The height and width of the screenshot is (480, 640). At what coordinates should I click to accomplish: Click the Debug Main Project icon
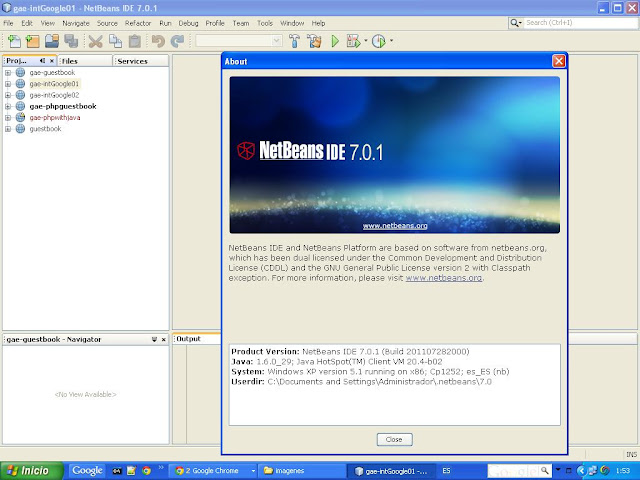(x=353, y=41)
